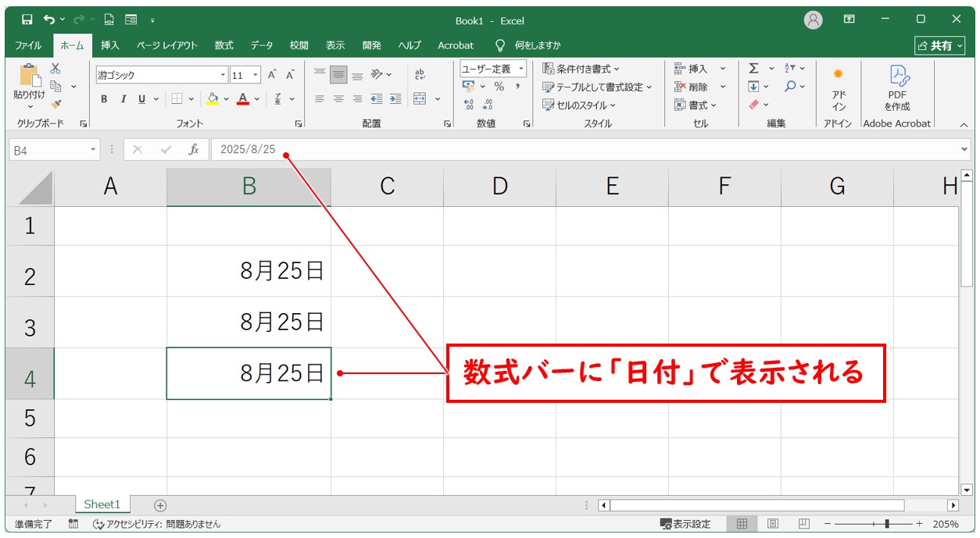Click the decrease indent icon

tap(377, 98)
